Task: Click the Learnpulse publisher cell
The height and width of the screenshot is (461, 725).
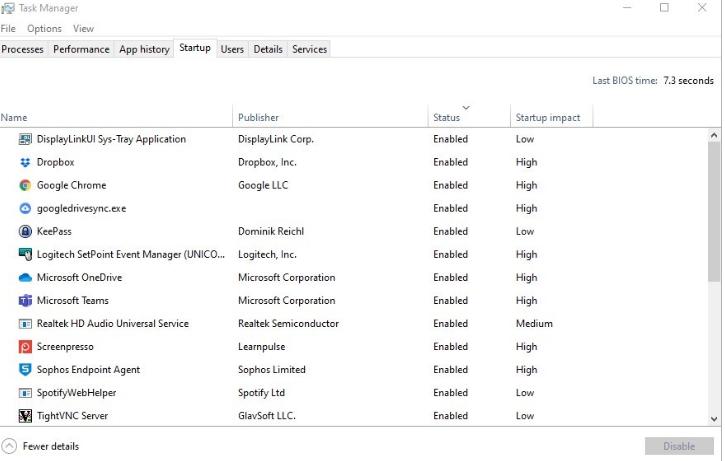Action: (x=262, y=347)
